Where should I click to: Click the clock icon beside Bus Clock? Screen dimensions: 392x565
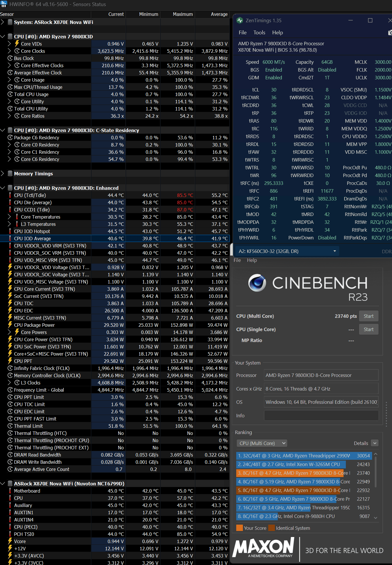pyautogui.click(x=10, y=58)
